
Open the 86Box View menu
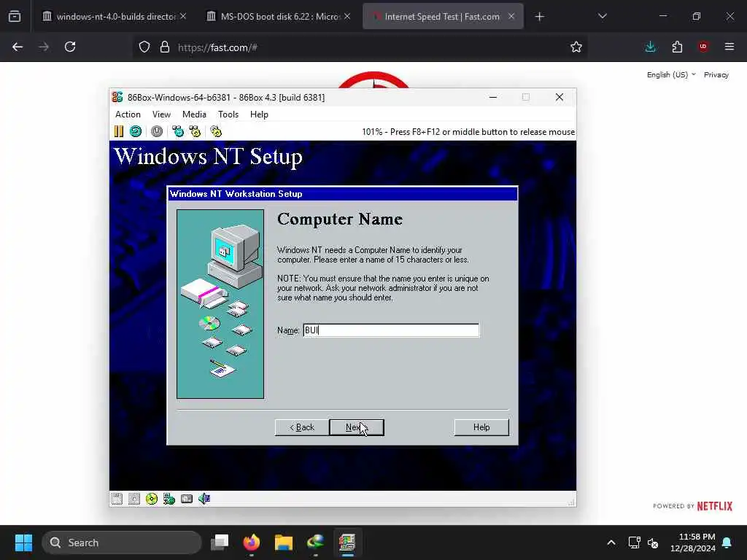[161, 114]
